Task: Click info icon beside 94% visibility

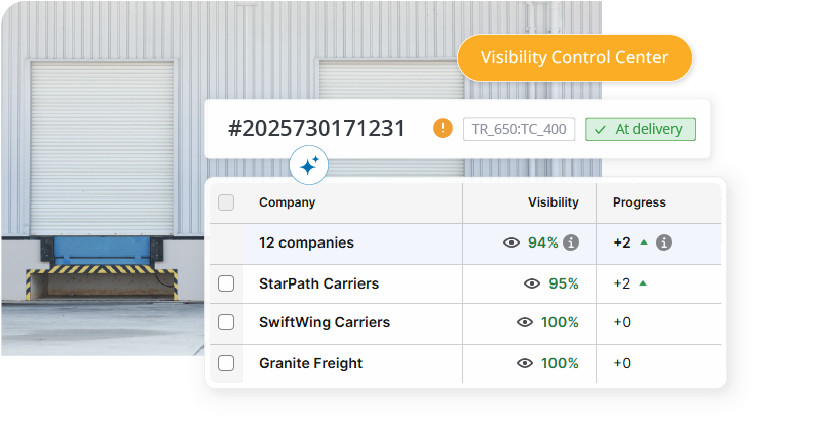Action: point(571,242)
